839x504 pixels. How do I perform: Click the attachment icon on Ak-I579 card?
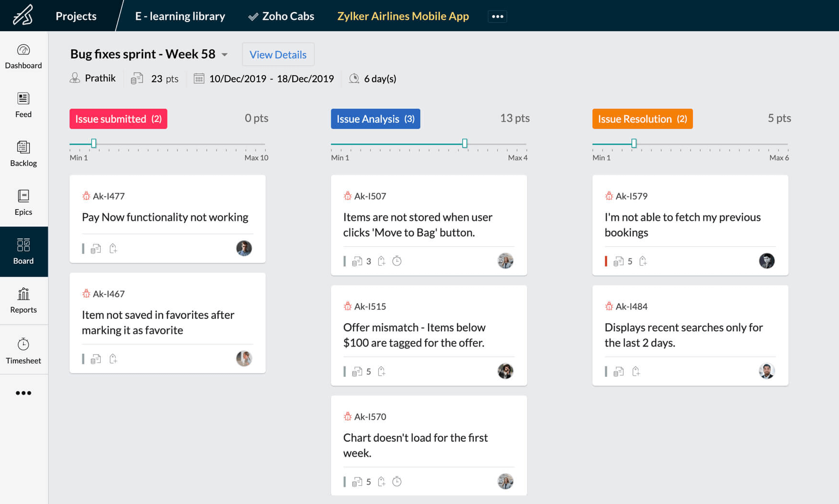643,261
